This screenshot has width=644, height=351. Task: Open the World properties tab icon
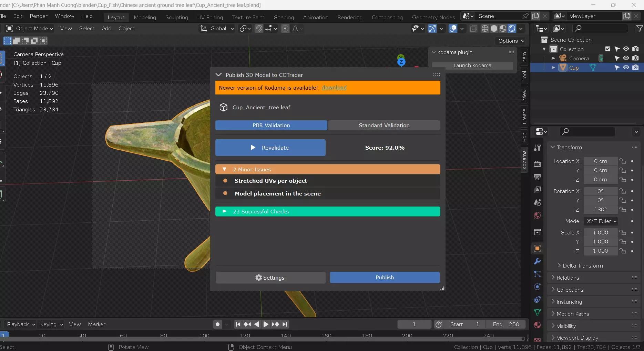point(537,215)
